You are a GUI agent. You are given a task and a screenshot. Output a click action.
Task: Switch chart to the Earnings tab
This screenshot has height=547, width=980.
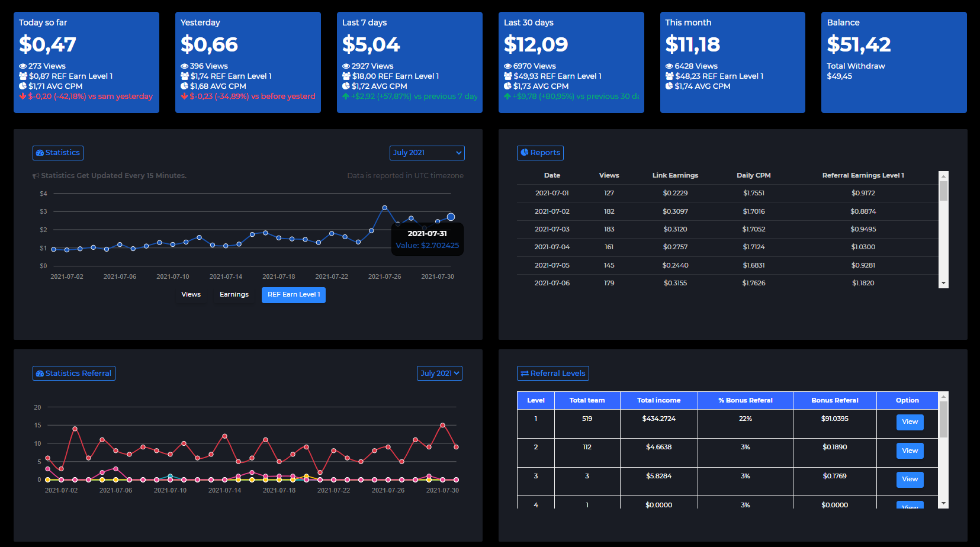click(x=234, y=295)
